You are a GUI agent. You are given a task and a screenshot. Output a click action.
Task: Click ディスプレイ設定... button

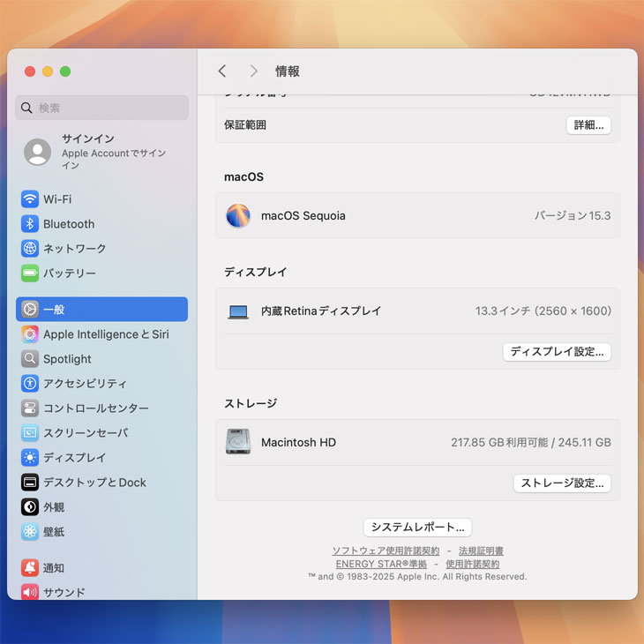pos(557,352)
